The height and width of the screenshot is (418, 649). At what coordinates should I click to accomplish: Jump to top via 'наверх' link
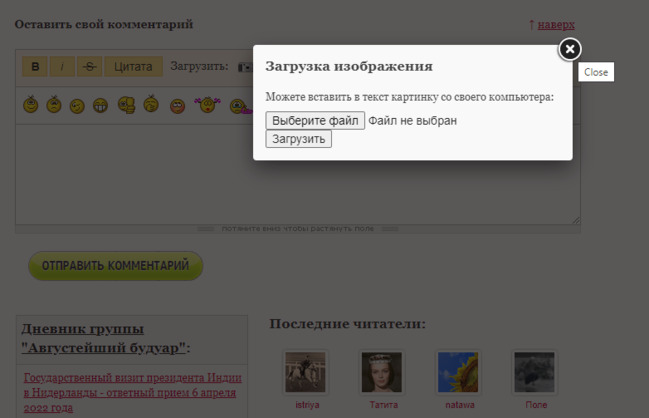pos(555,24)
